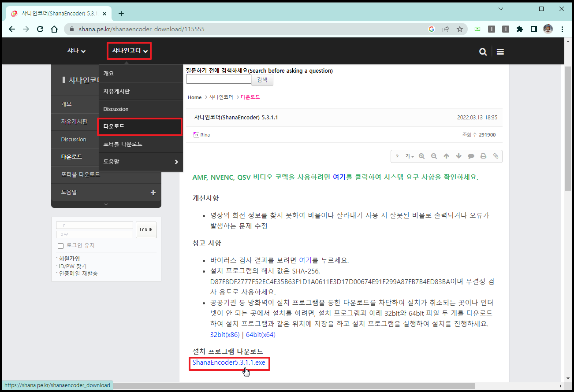Select 다운로드 in the dropdown menu
Screen dimensions: 574x392
(141, 126)
